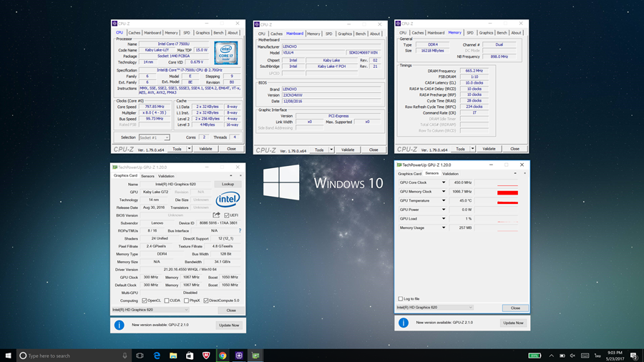Open the Tools dropdown arrow in the CPU-Z CPU window
The image size is (644, 362).
(x=187, y=149)
